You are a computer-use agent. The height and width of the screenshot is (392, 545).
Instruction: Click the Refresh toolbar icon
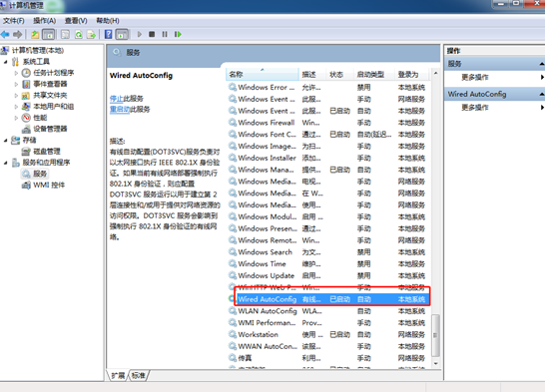(79, 34)
